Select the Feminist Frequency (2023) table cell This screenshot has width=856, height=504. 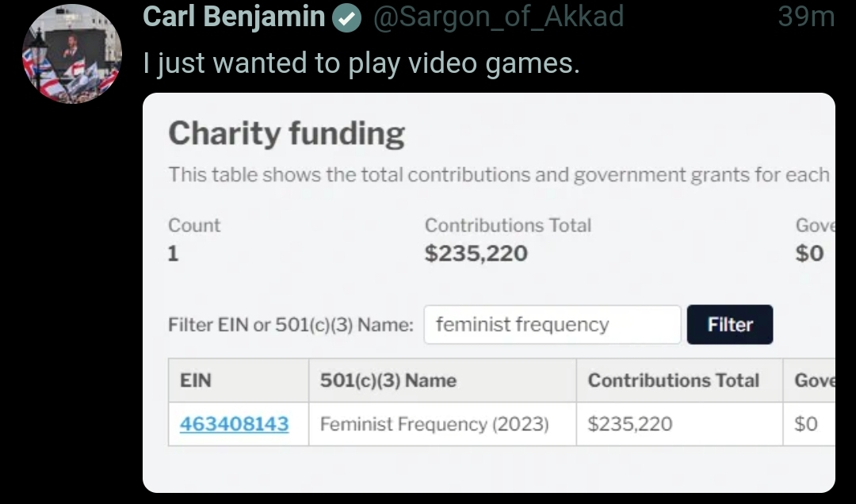434,424
